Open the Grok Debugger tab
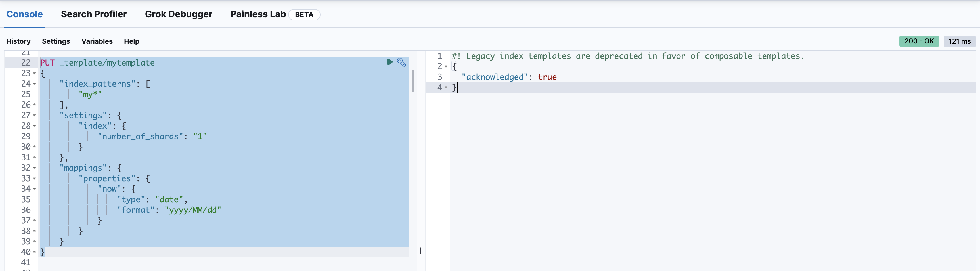 click(178, 14)
